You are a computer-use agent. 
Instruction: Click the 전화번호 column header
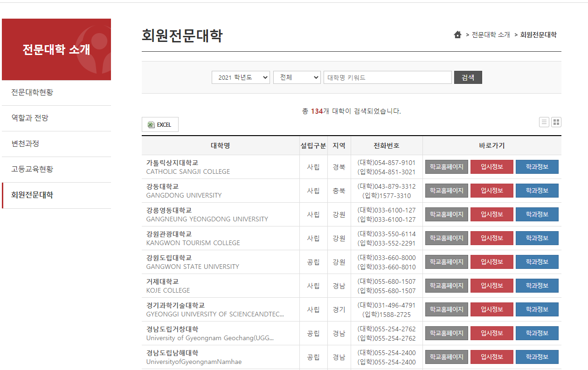pyautogui.click(x=387, y=146)
